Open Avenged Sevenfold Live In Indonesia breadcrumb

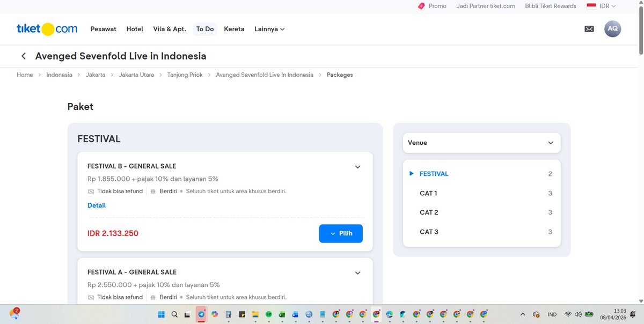pyautogui.click(x=265, y=75)
